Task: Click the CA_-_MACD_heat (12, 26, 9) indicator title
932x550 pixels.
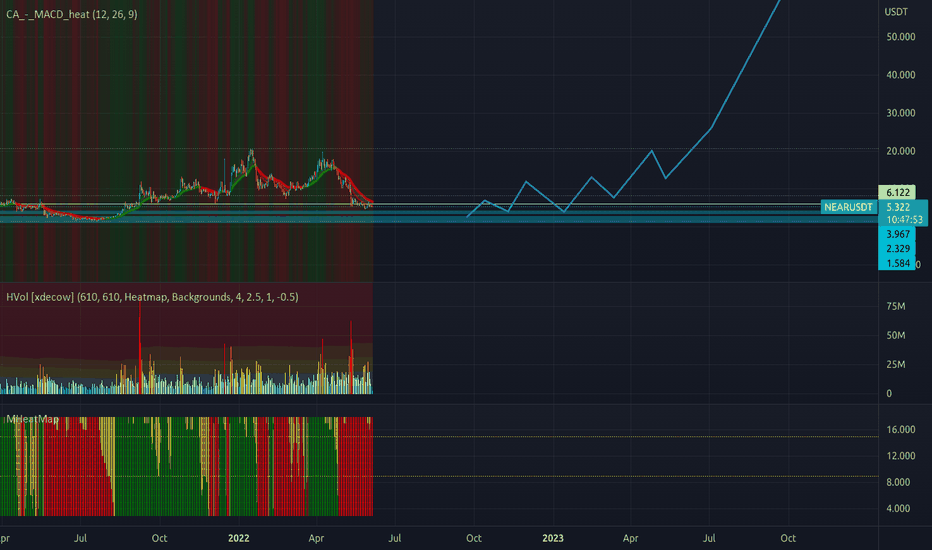Action: (71, 14)
